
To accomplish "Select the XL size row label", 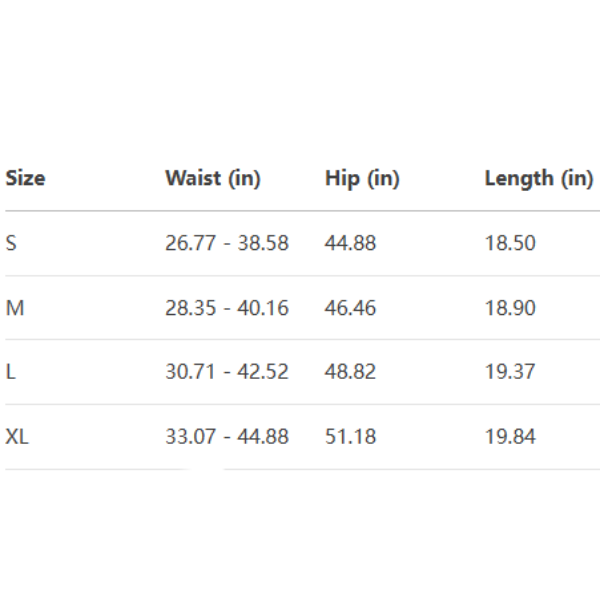I will [x=17, y=436].
